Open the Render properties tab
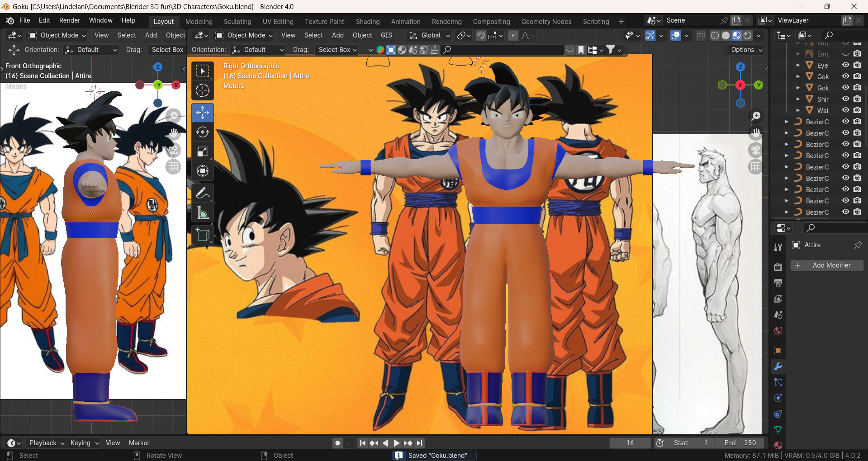Viewport: 868px width, 461px height. (778, 267)
